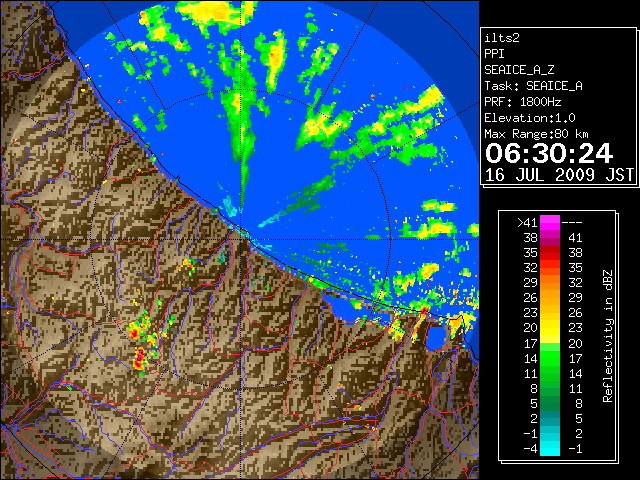The height and width of the screenshot is (480, 640).
Task: Select the "Elevation:1.0" readout
Action: (x=530, y=118)
